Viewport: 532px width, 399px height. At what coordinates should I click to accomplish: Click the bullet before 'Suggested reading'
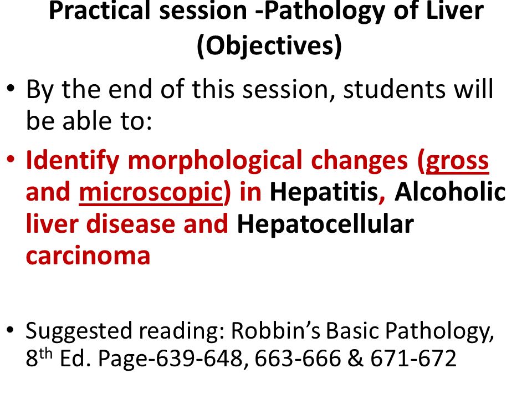click(11, 329)
